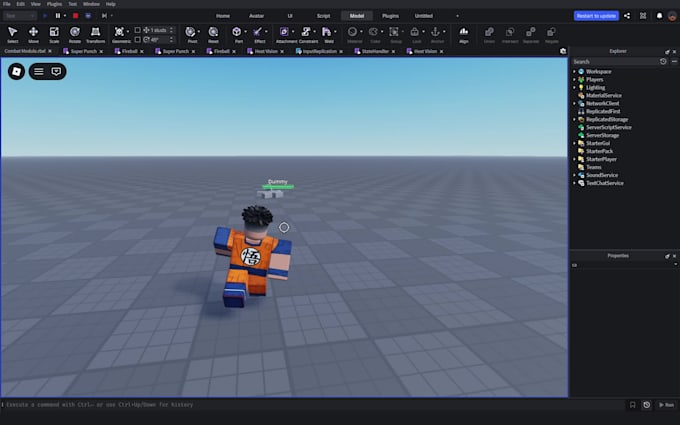This screenshot has height=425, width=680.
Task: Open the Anchor dropdown arrow
Action: [444, 32]
